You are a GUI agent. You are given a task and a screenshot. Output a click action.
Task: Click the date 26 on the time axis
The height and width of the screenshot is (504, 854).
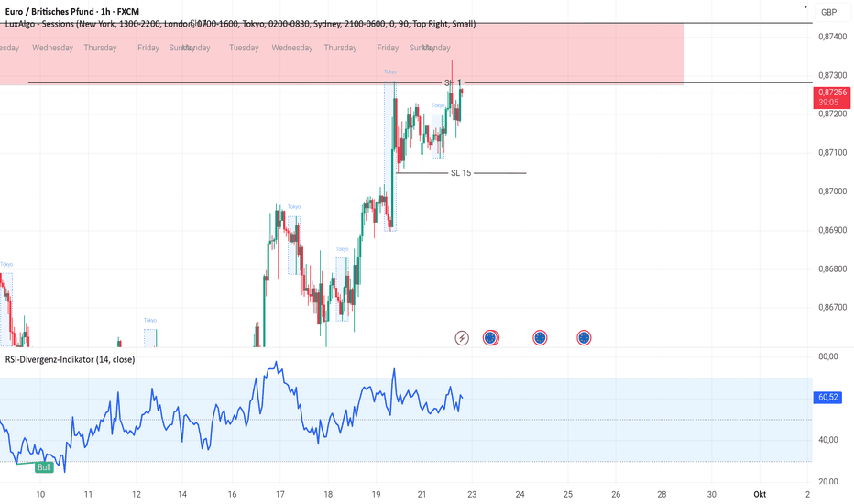[x=616, y=494]
